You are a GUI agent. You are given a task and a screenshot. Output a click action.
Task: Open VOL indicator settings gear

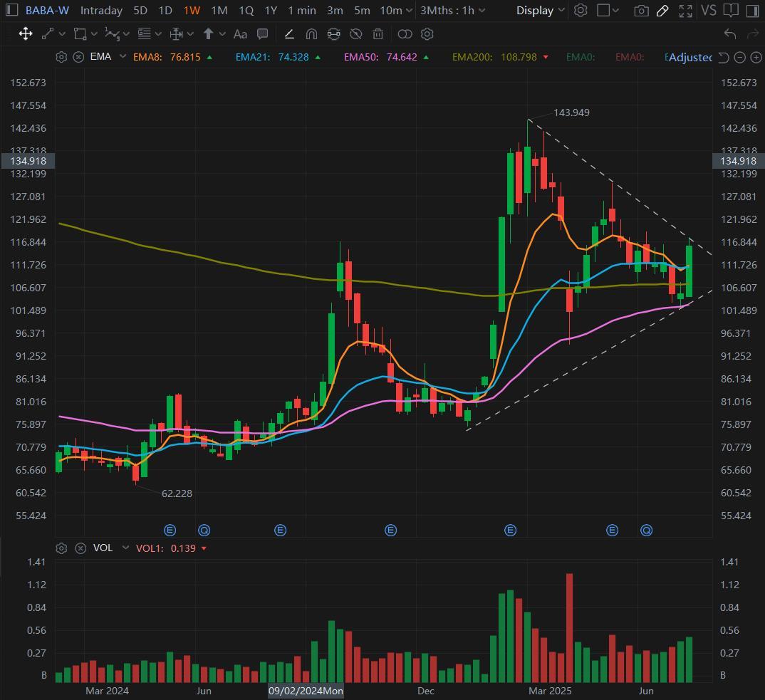[x=61, y=548]
